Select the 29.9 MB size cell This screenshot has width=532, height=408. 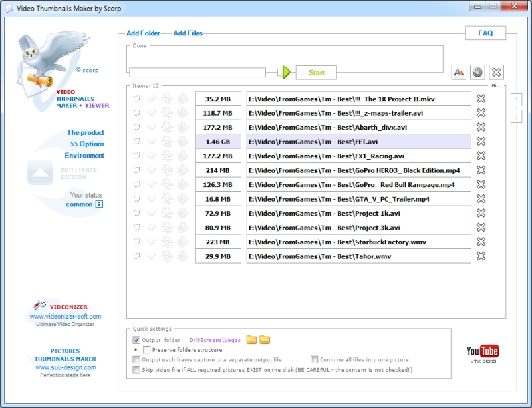click(x=218, y=256)
